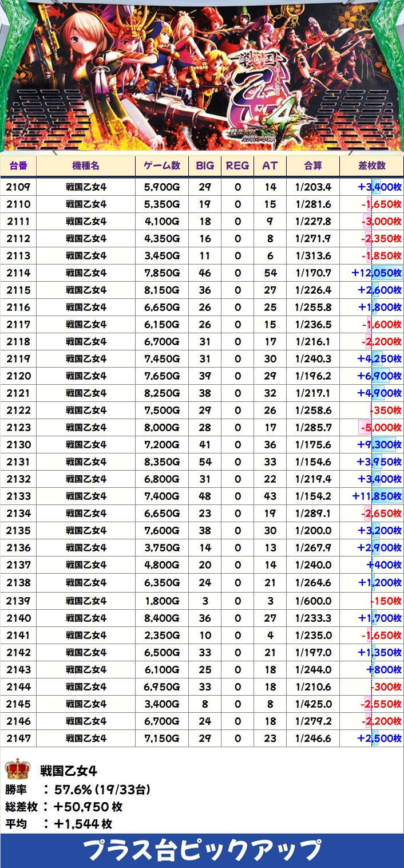The width and height of the screenshot is (404, 868).
Task: Click the 差枚数 column header
Action: pyautogui.click(x=371, y=165)
